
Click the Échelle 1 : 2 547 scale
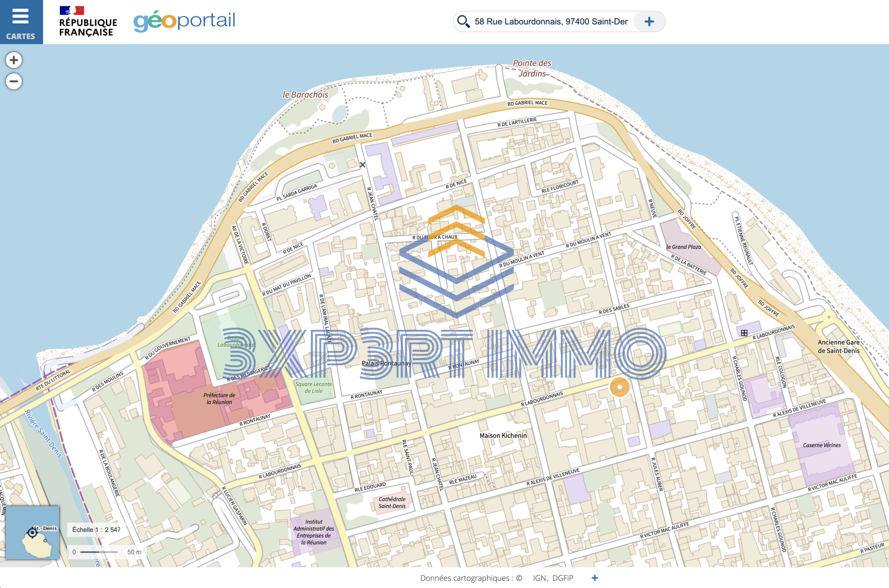click(x=96, y=529)
